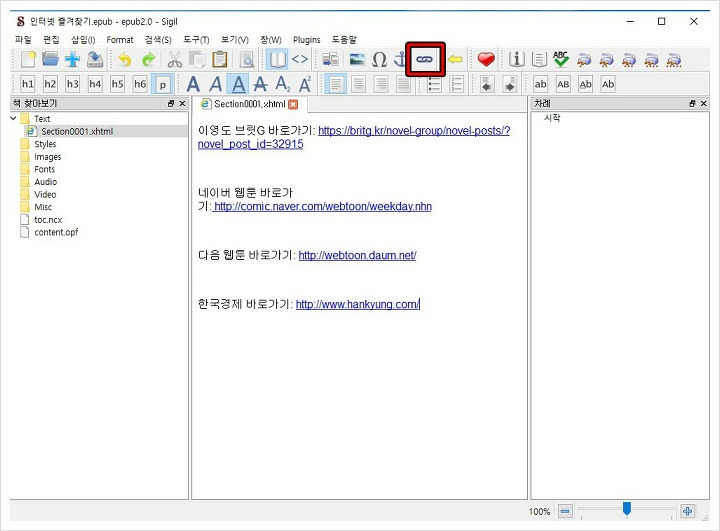Change text to uppercase AB
720x531 pixels.
(563, 84)
